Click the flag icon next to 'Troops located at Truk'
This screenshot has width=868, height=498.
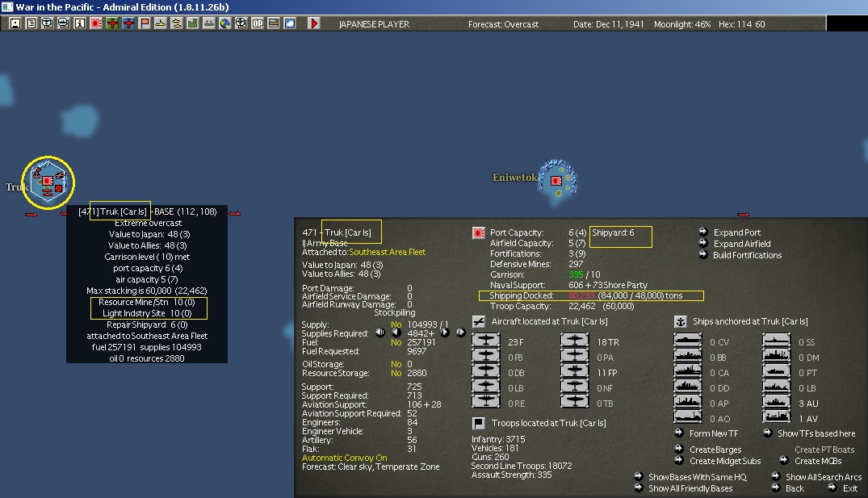click(479, 423)
